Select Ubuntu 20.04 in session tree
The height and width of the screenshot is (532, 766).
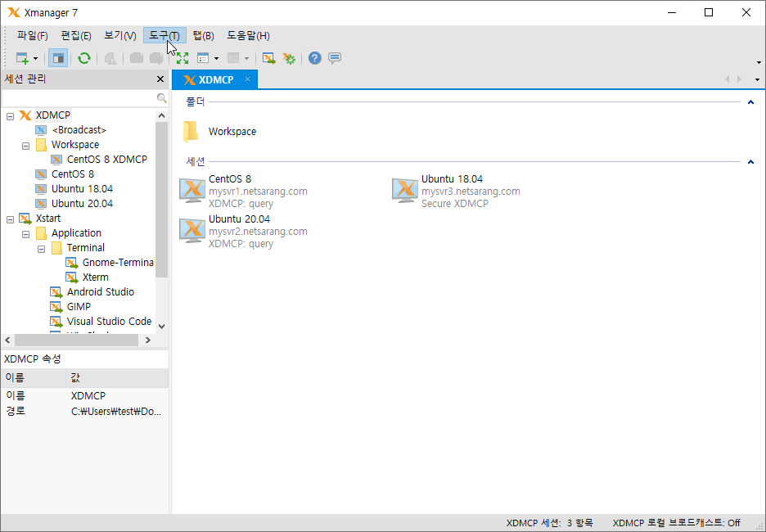click(x=82, y=203)
